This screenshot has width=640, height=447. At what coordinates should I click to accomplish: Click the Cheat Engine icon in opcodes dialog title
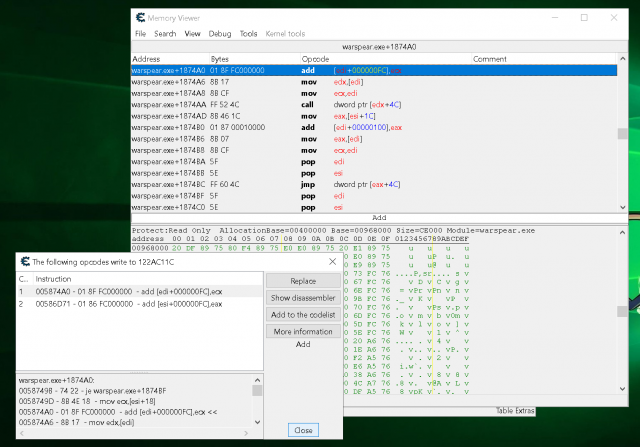coord(25,260)
